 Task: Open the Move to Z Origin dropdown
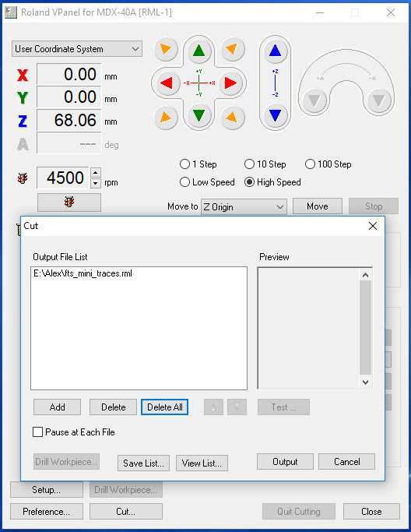point(244,207)
